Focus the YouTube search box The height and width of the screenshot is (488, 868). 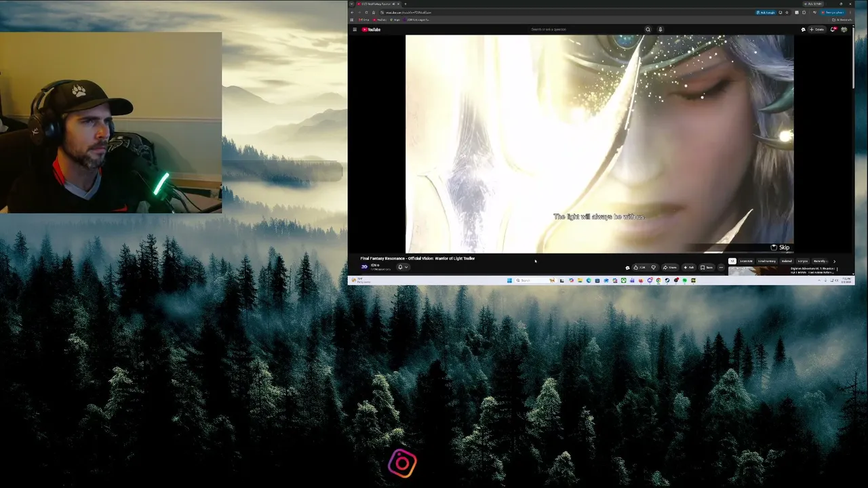tap(587, 29)
